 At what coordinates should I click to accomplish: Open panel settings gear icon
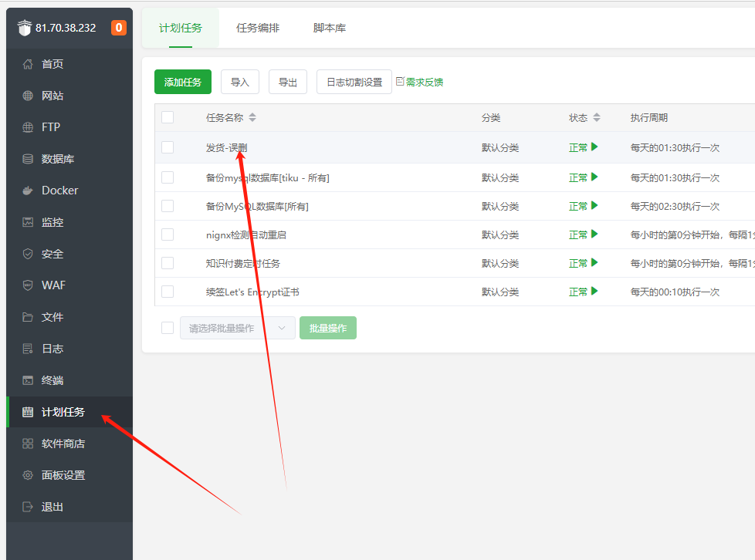coord(28,475)
